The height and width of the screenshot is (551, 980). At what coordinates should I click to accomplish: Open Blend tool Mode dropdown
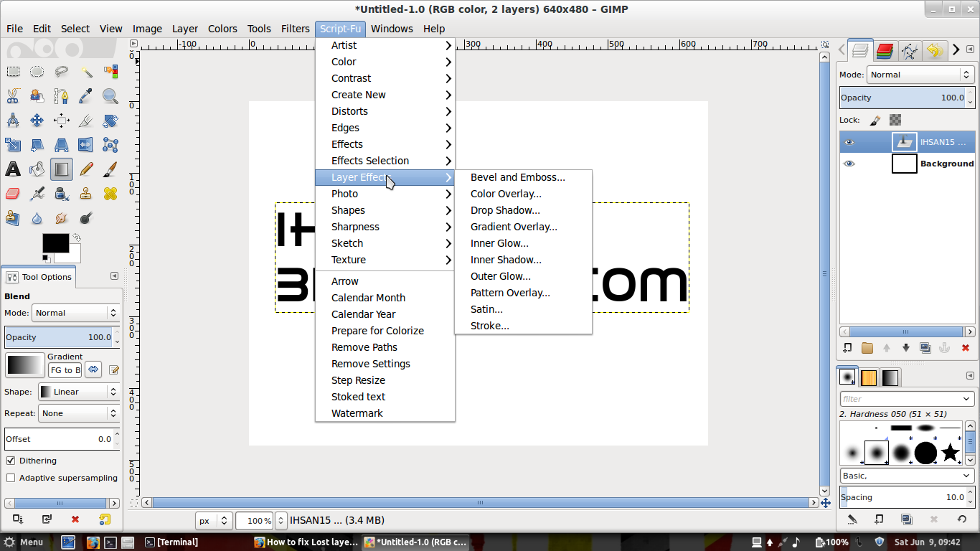(x=75, y=313)
